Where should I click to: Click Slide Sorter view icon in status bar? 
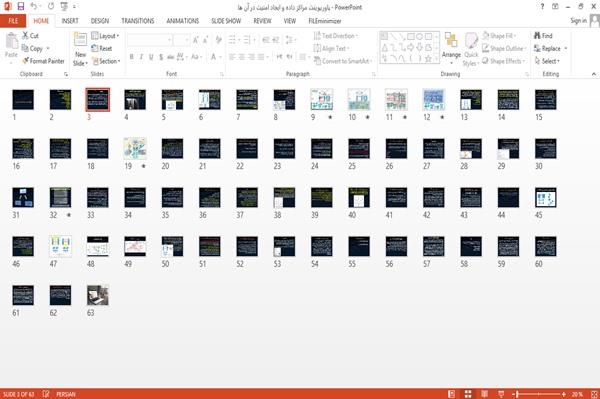point(468,394)
